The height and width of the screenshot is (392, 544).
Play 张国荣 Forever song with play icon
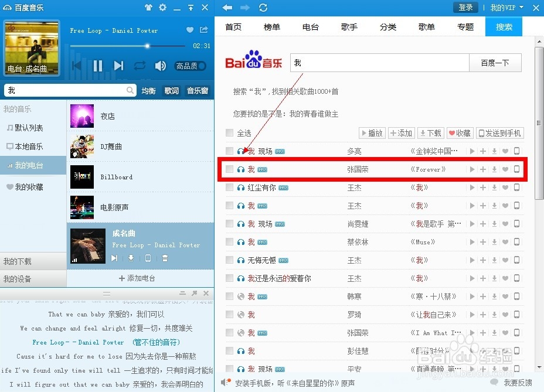(x=472, y=169)
